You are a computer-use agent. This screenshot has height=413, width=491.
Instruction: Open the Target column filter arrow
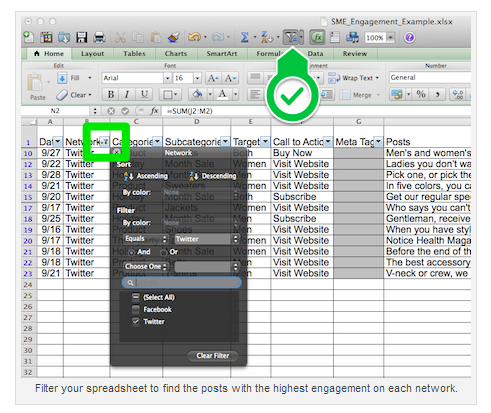265,141
